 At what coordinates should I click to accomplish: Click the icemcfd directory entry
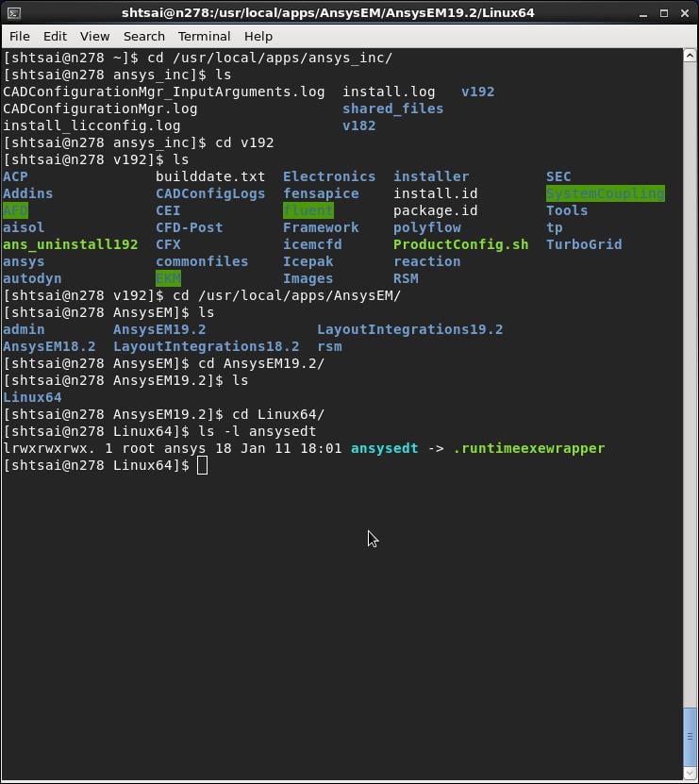pyautogui.click(x=312, y=244)
